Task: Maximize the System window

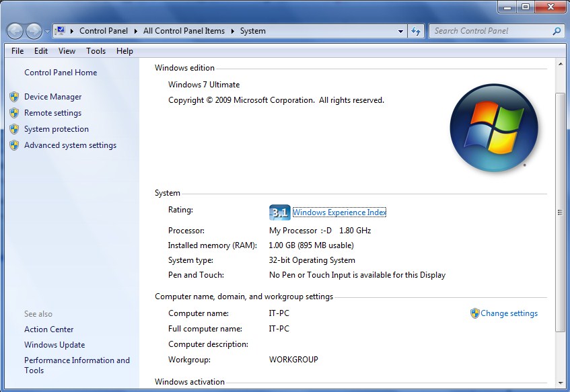Action: click(526, 7)
